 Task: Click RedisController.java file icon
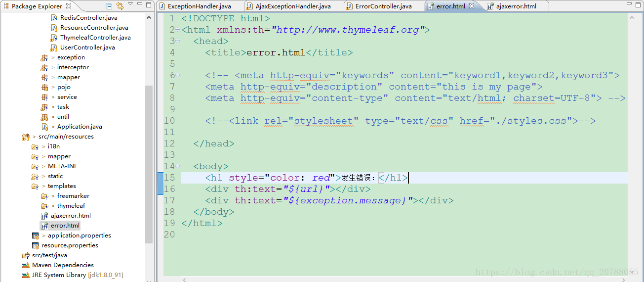pyautogui.click(x=54, y=18)
